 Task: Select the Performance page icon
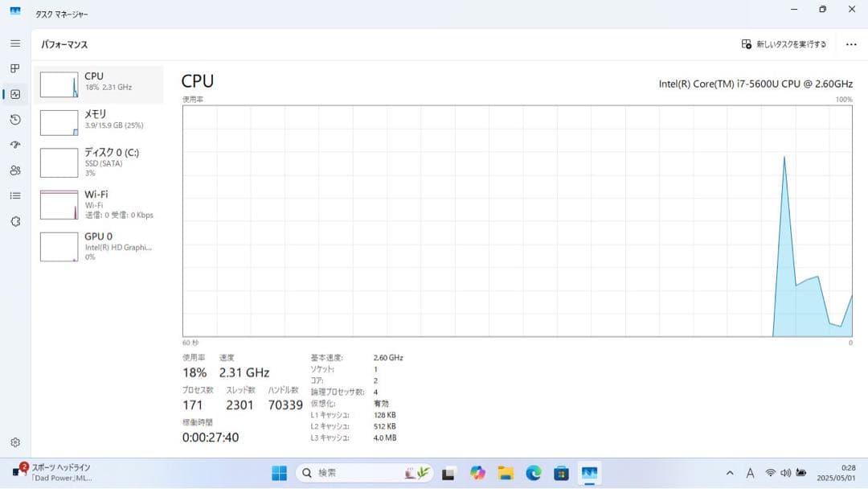click(14, 94)
